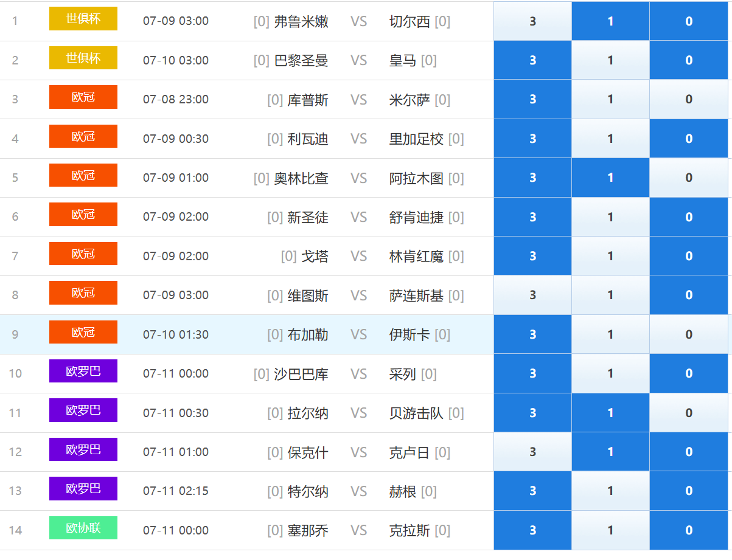This screenshot has height=560, width=732.
Task: Click away team name 贝游击队
Action: 416,413
